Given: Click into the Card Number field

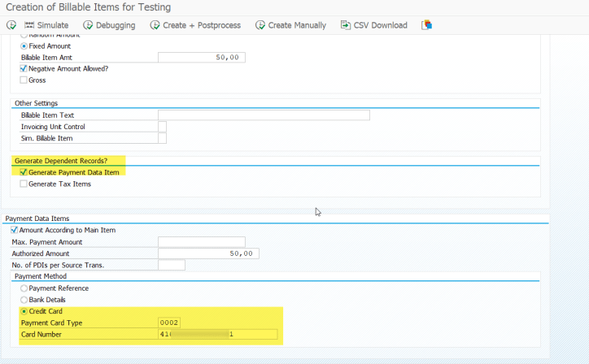Looking at the screenshot, I should pyautogui.click(x=217, y=334).
